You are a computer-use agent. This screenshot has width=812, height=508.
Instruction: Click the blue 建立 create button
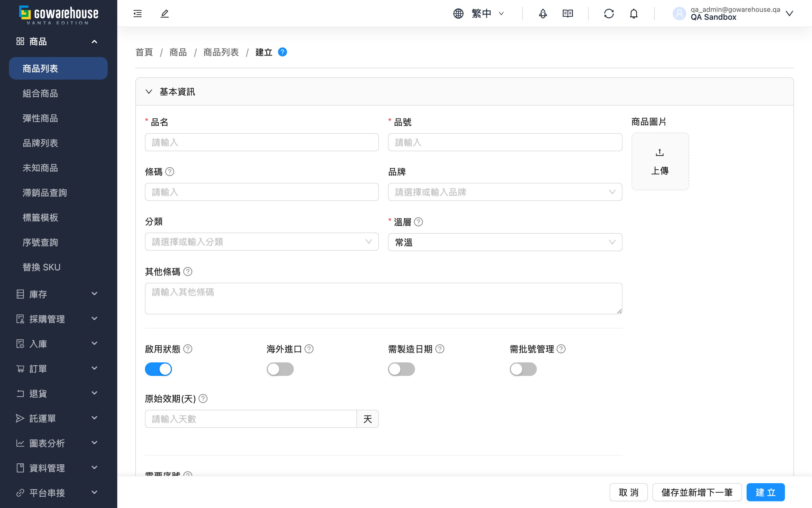(766, 492)
